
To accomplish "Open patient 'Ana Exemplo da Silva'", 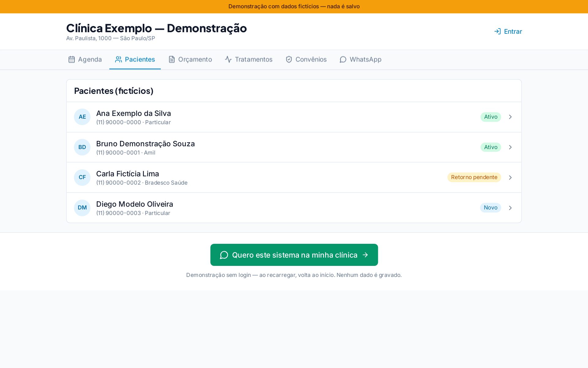I will (294, 117).
